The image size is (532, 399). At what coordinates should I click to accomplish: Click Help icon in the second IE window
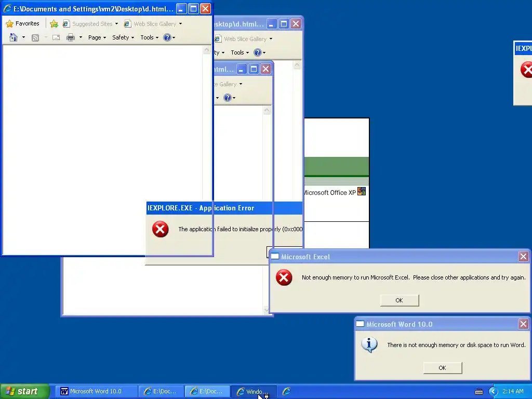[x=258, y=52]
